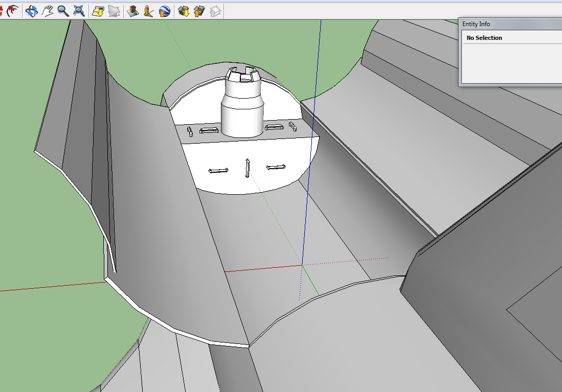Click the Get Models download icon

(184, 11)
